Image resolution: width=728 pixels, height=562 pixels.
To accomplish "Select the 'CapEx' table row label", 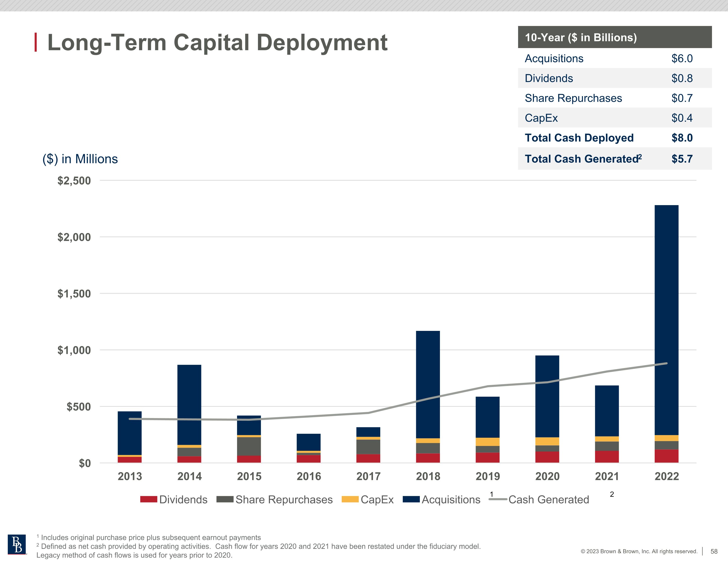I will point(541,118).
